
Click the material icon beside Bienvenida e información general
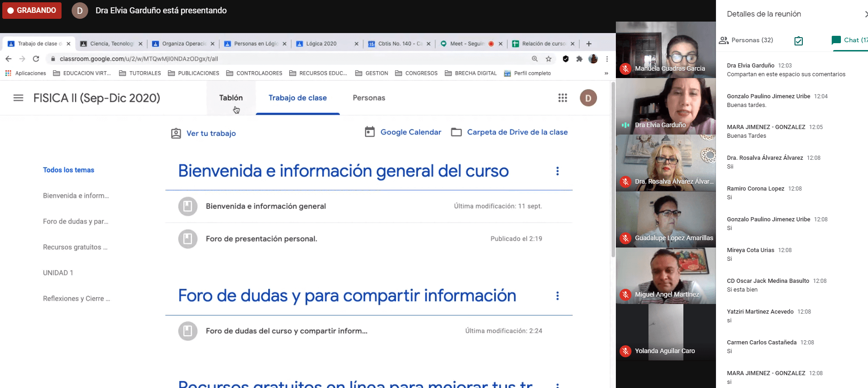[188, 206]
